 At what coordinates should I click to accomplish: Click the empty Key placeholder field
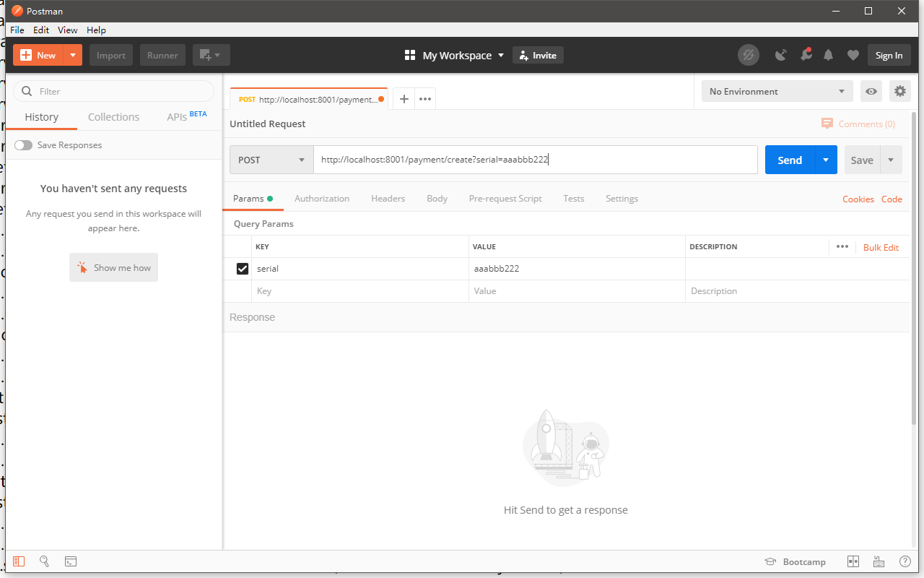pos(360,291)
